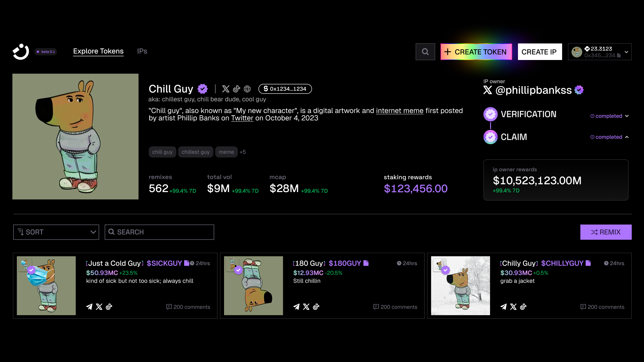The width and height of the screenshot is (644, 362).
Task: Open Chill Guy's website globe icon
Action: point(247,89)
